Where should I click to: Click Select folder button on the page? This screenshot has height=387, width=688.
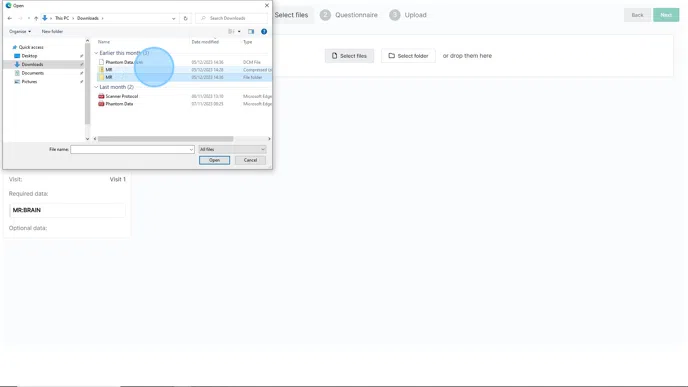pos(408,56)
